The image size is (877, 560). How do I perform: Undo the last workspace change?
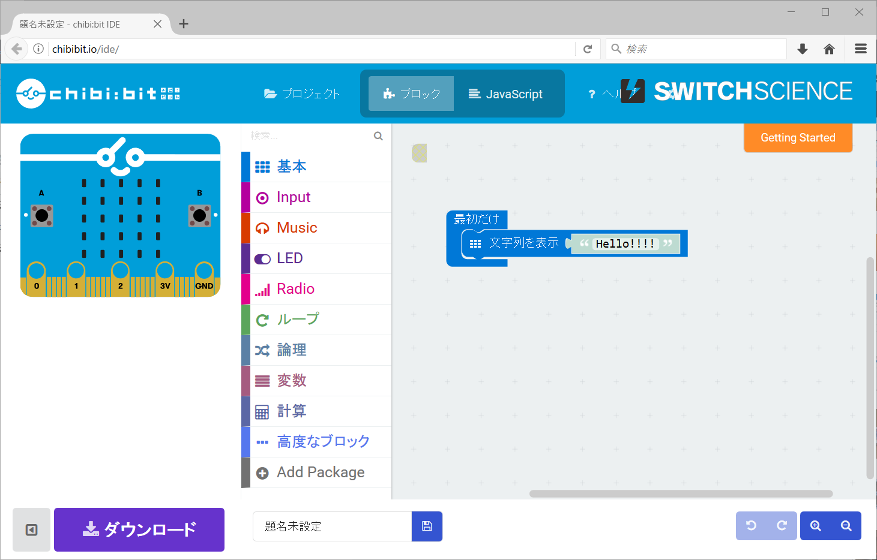[x=751, y=526]
